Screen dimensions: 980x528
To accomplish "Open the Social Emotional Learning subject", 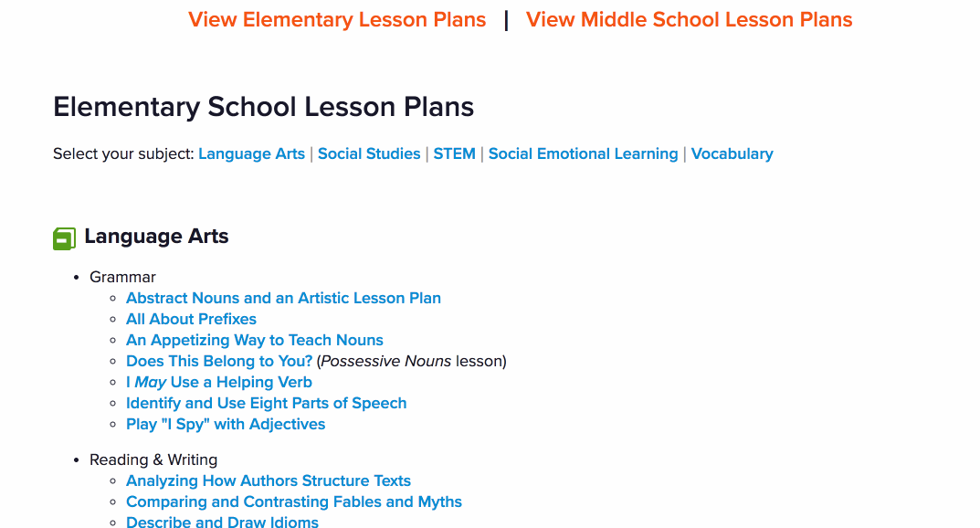I will click(x=583, y=153).
